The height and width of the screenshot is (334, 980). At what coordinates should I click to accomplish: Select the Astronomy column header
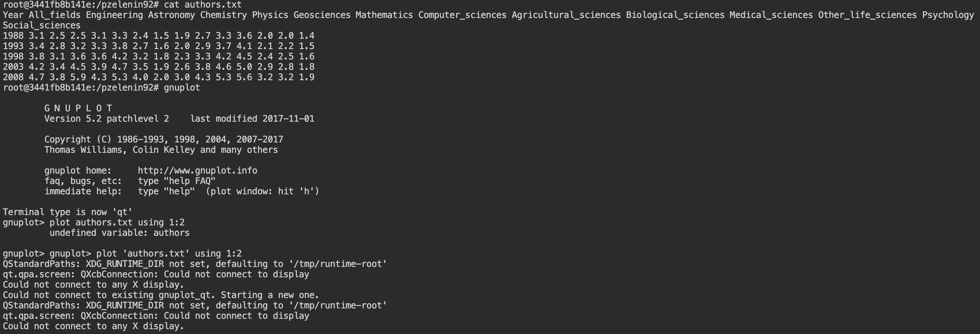click(171, 15)
